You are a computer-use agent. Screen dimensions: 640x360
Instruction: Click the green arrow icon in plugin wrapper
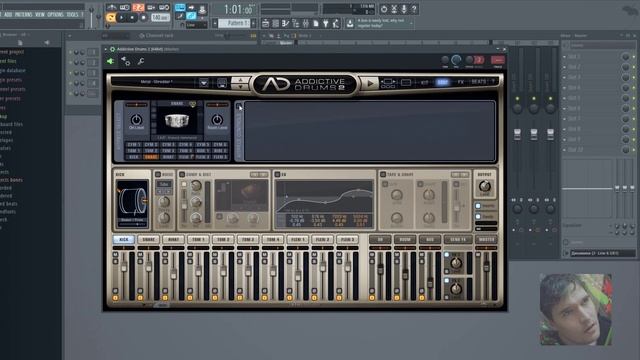click(110, 61)
